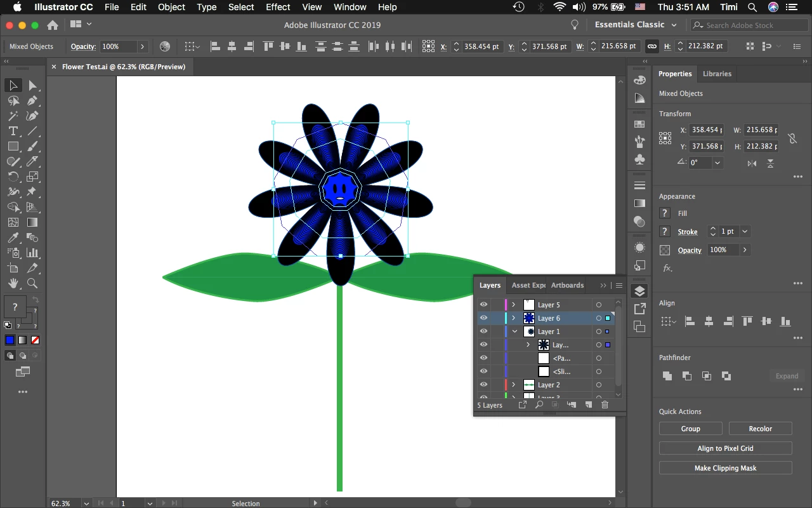Switch to the Artboards tab
Viewport: 812px width, 508px height.
pyautogui.click(x=567, y=285)
